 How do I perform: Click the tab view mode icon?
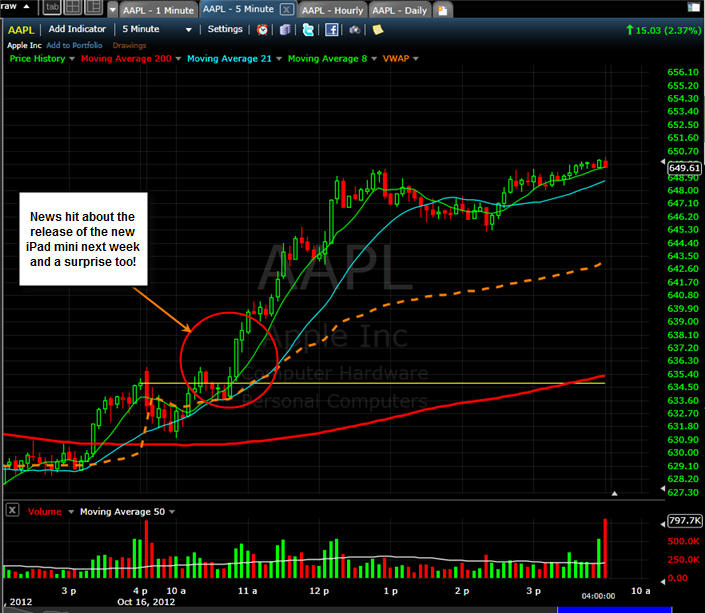[52, 7]
